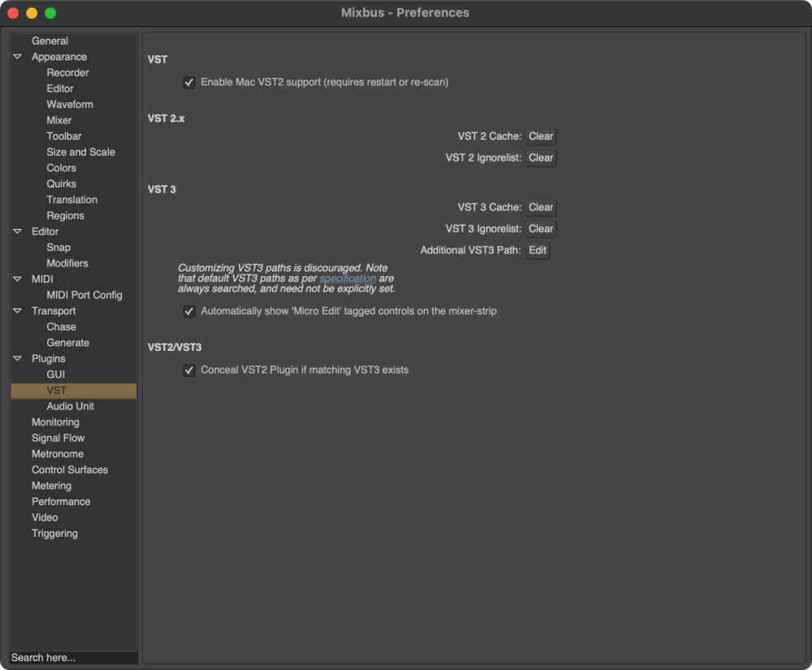
Task: Uncheck automatically show 'Micro Edit' tagged controls
Action: [189, 311]
